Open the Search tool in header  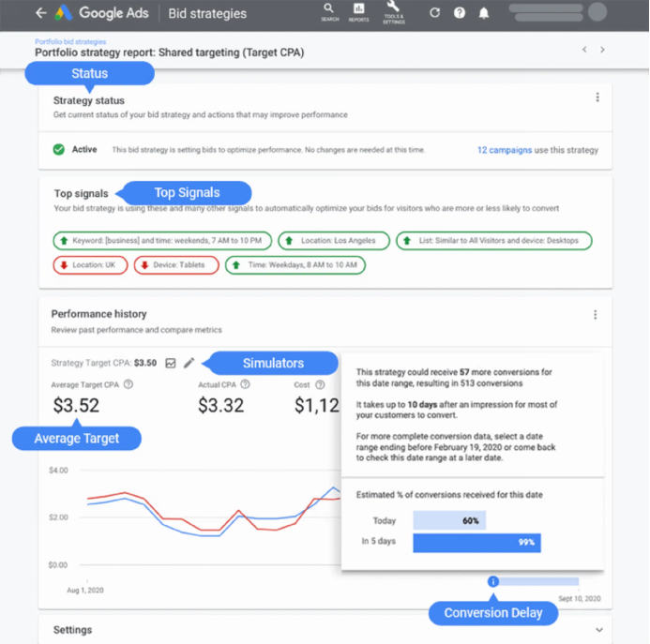[329, 12]
